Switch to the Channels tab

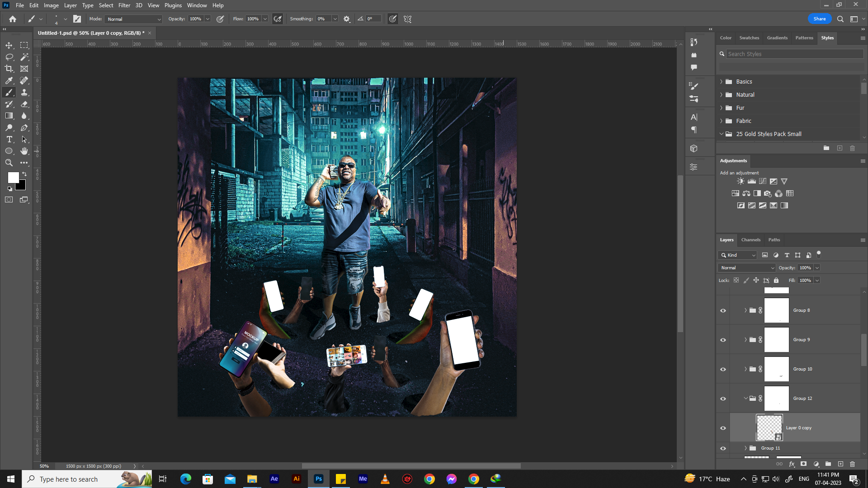click(751, 240)
